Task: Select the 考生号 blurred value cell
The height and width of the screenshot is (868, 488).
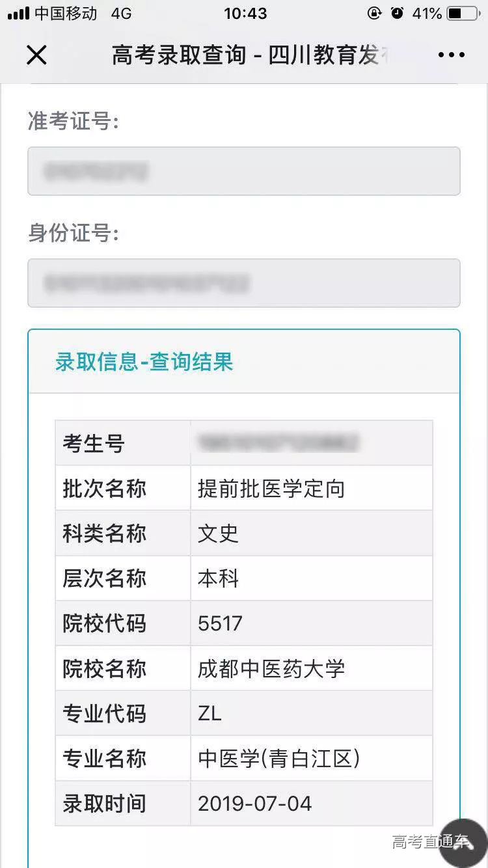Action: [x=311, y=443]
